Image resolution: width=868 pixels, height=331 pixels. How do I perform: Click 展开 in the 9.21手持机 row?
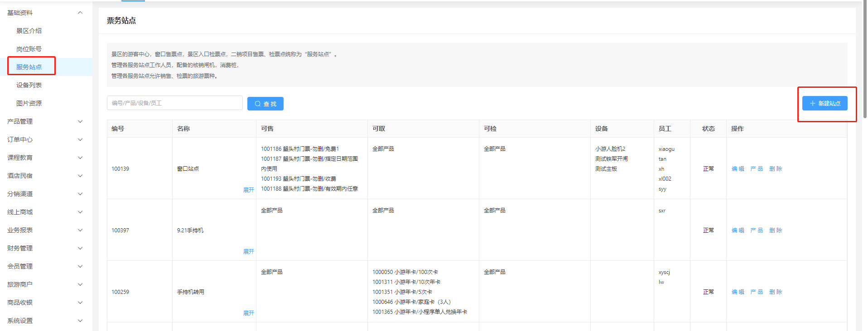pyautogui.click(x=248, y=251)
